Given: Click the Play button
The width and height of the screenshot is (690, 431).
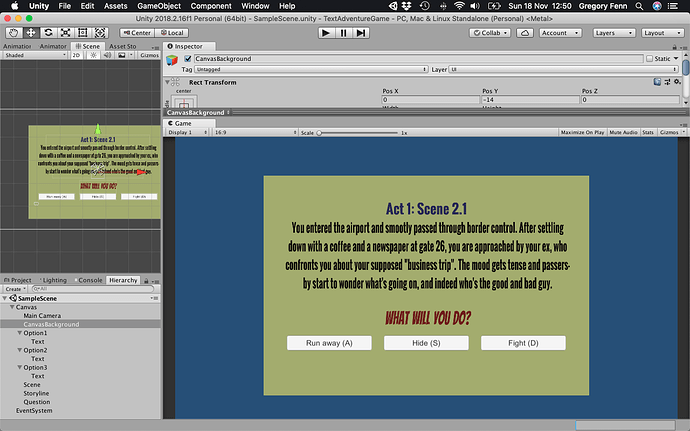Looking at the screenshot, I should (326, 33).
